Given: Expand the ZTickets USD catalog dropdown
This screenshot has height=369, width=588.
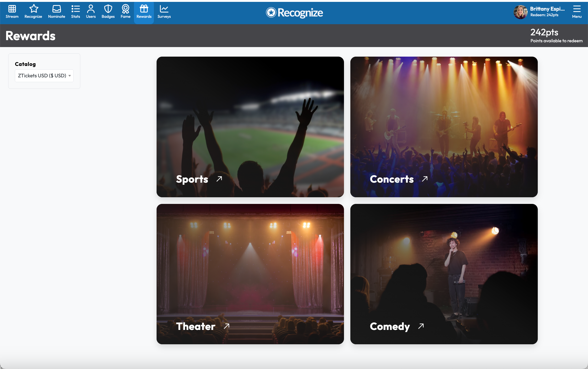Looking at the screenshot, I should 42,76.
